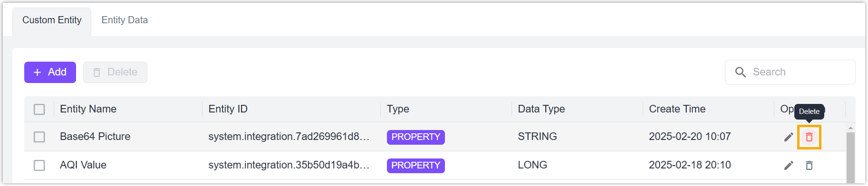Delete the Base64 Picture entity via trash icon
This screenshot has height=186, width=868.
point(809,137)
